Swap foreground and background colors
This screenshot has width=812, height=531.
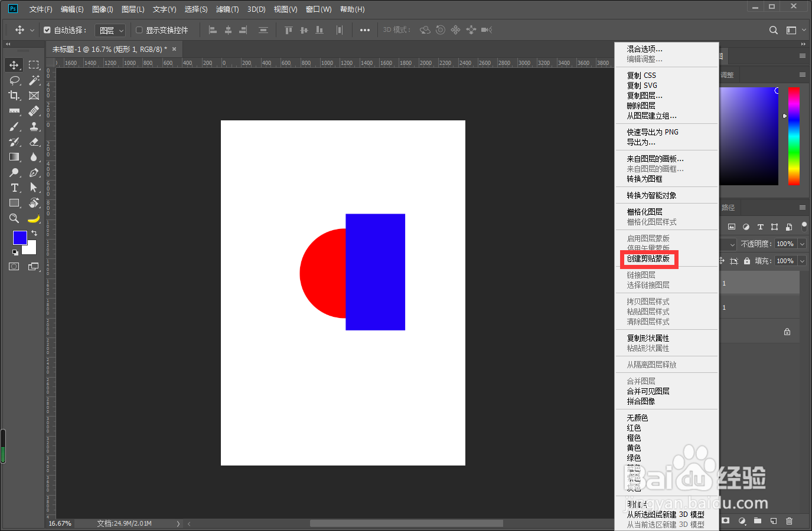coord(34,233)
